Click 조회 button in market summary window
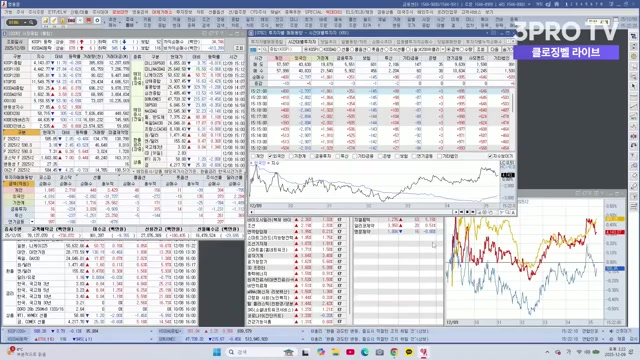 point(239,48)
